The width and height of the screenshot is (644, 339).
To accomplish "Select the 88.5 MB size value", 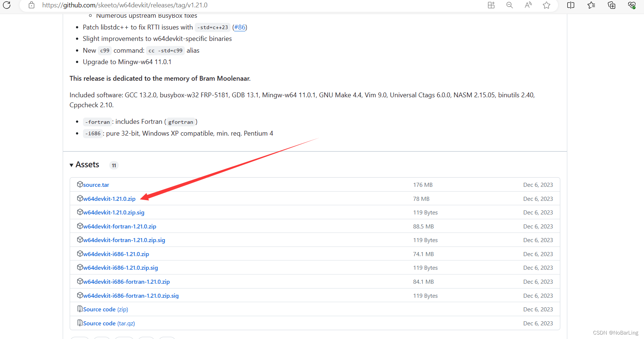I will tap(423, 227).
